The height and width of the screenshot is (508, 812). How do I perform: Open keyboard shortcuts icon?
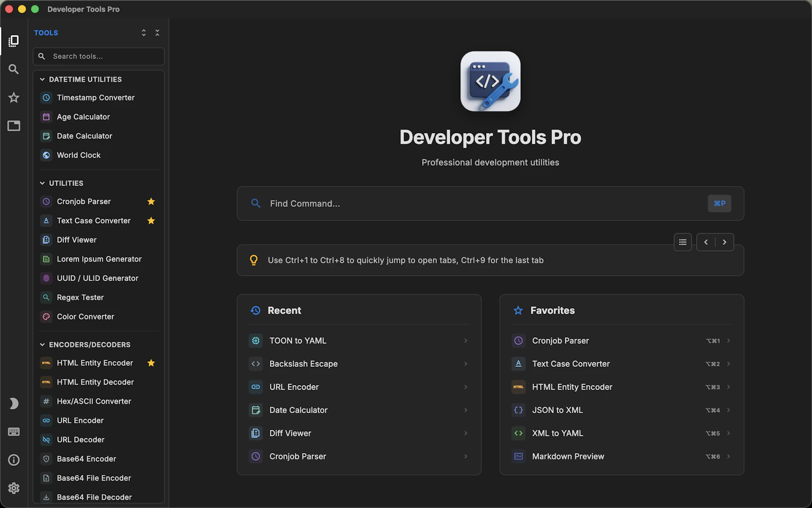14,432
